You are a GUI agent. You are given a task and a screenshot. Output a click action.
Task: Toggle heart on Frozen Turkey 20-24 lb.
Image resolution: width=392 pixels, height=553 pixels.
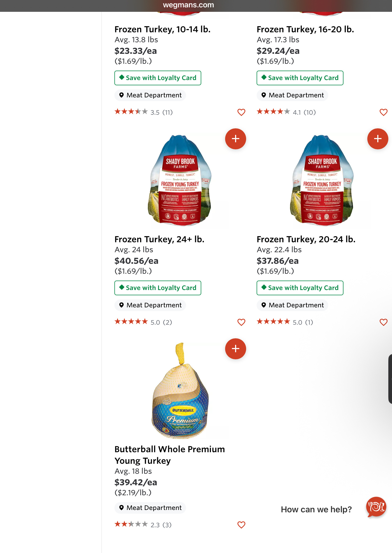[383, 322]
